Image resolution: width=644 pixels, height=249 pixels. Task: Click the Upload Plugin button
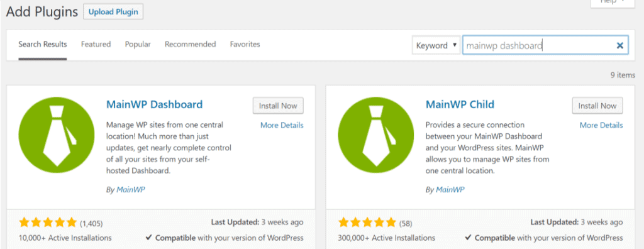pos(113,12)
